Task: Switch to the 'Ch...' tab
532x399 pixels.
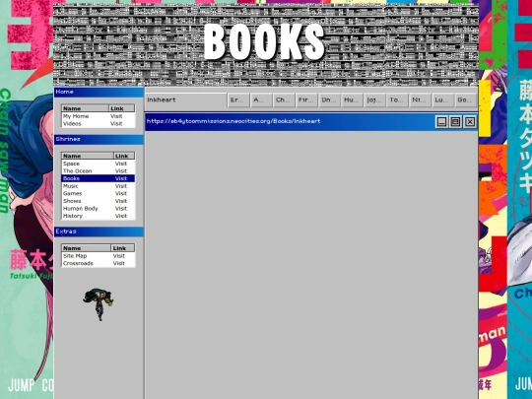Action: 284,100
